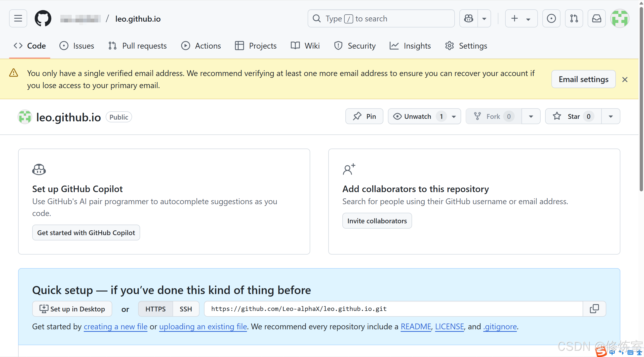Copy the repository URL to clipboard
644x357 pixels.
tap(594, 309)
